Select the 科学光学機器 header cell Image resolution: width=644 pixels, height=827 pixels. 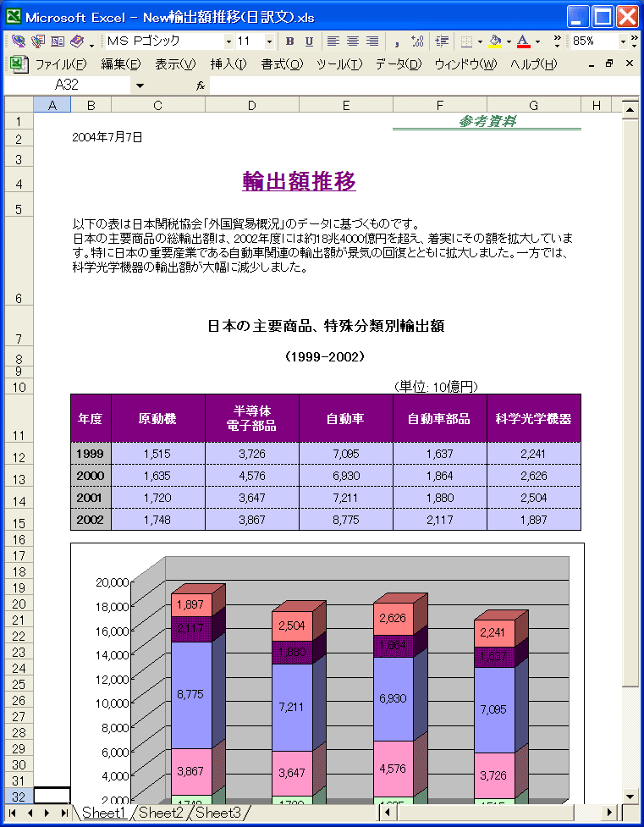534,418
